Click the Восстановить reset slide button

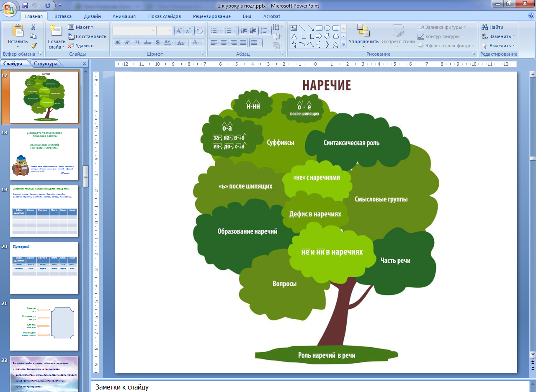tap(87, 36)
